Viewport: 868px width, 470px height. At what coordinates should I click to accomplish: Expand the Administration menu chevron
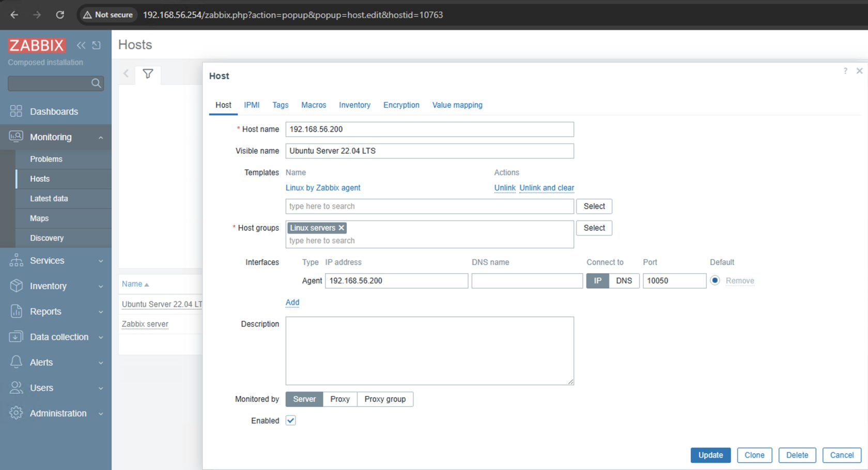tap(101, 413)
